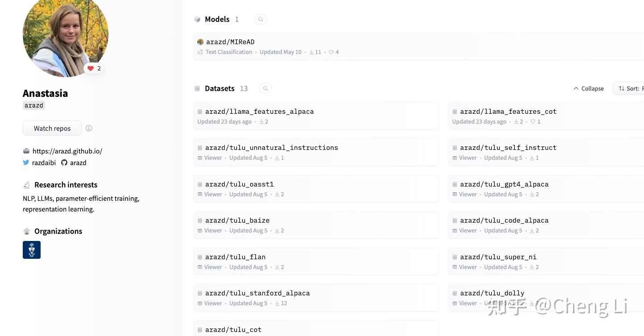644x336 pixels.
Task: Click the Models search magnifier icon
Action: 261,19
